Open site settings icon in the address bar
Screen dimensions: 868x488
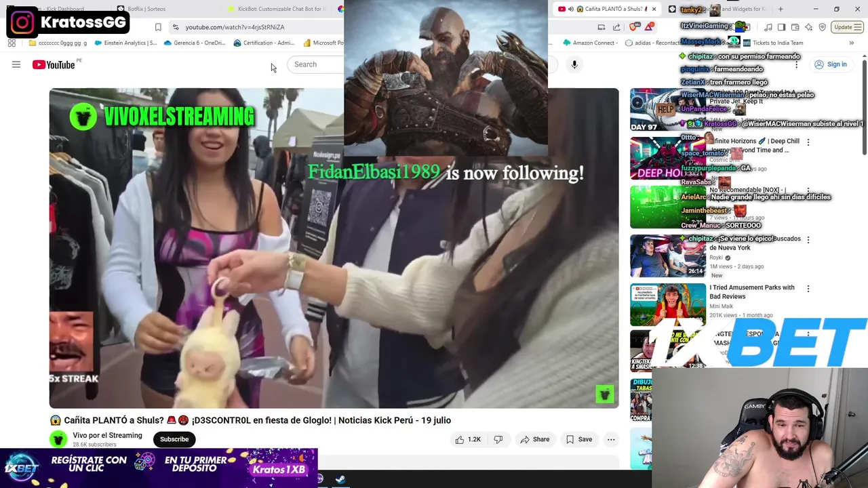coord(176,27)
